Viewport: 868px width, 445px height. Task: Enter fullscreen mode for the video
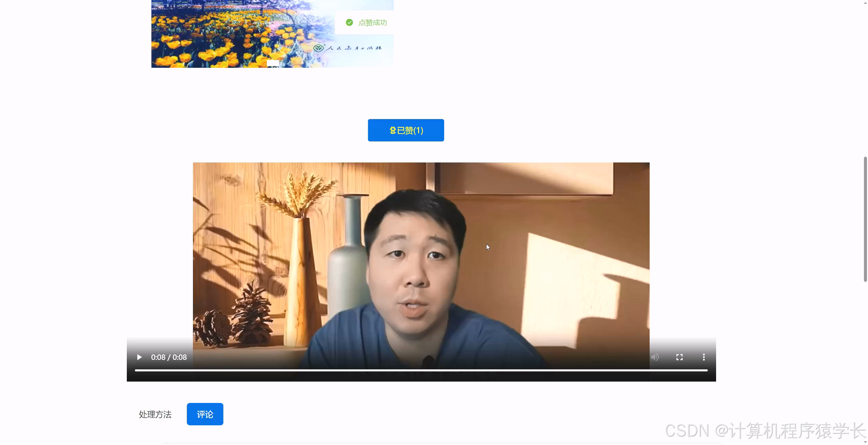coord(679,357)
